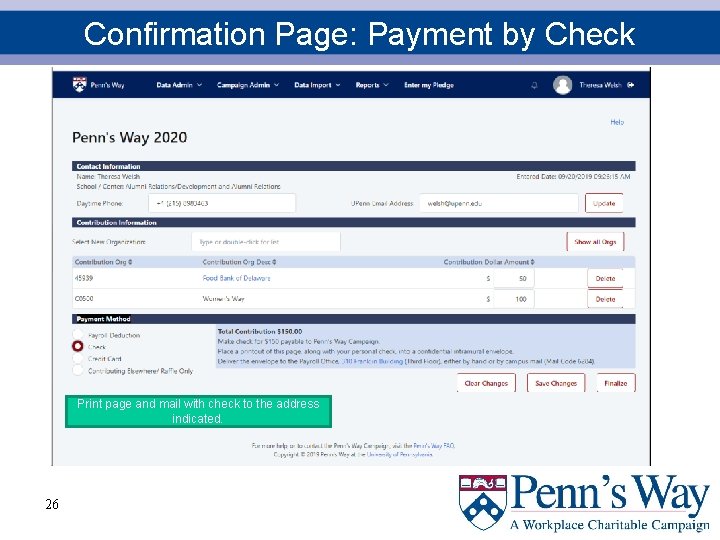The image size is (720, 540).
Task: Select Contributing Elsewhere/ Raffle Only option
Action: coord(78,370)
